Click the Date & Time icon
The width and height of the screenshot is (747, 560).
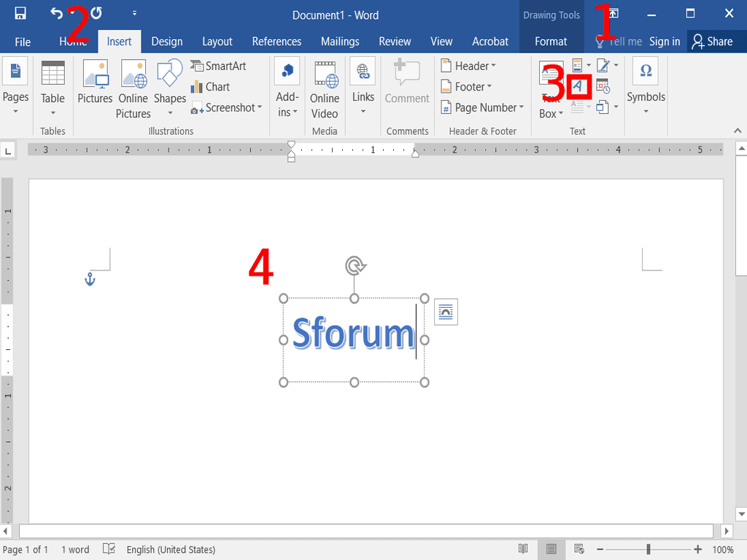coord(603,87)
